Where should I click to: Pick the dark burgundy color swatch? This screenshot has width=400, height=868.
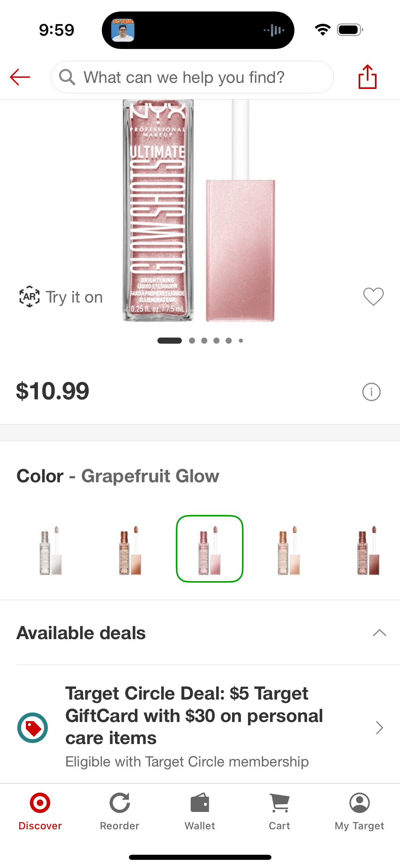pyautogui.click(x=368, y=549)
